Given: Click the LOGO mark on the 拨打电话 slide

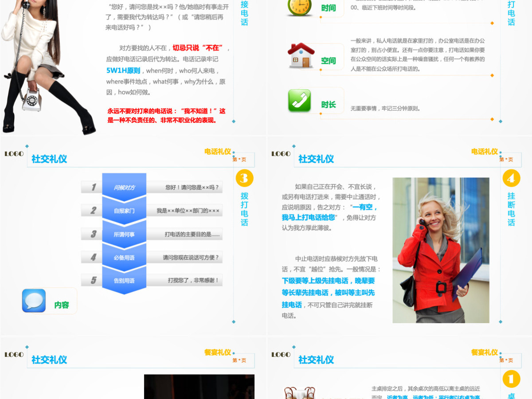Looking at the screenshot, I should pos(14,154).
